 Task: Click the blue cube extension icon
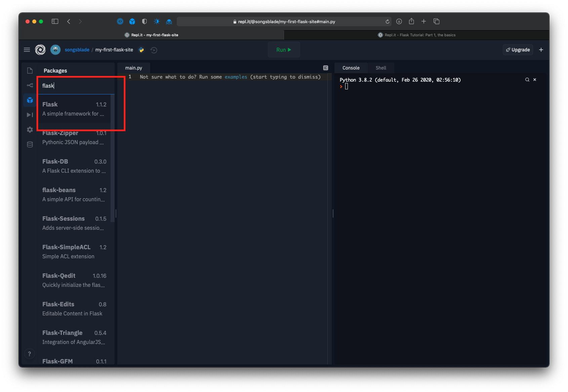tap(132, 21)
